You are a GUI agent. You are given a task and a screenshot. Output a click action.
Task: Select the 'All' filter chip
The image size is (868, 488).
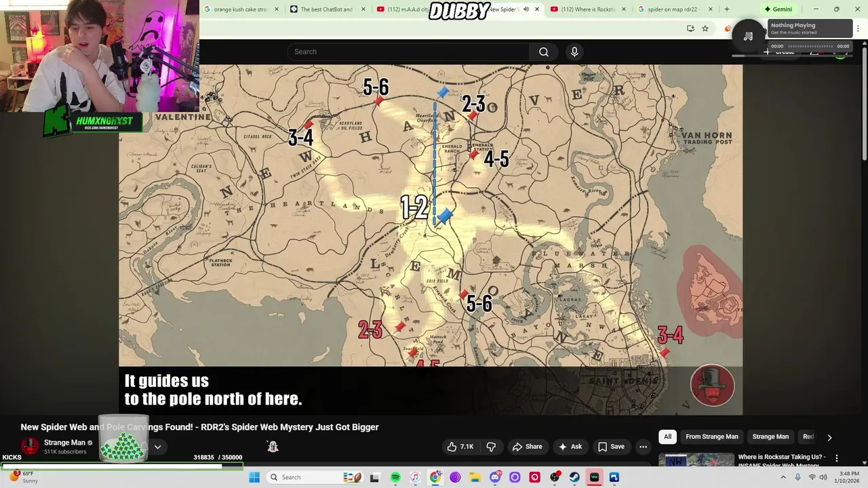[667, 436]
